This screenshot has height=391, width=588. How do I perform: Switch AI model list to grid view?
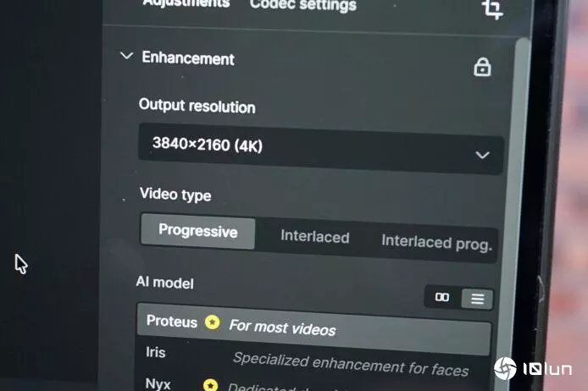coord(442,297)
